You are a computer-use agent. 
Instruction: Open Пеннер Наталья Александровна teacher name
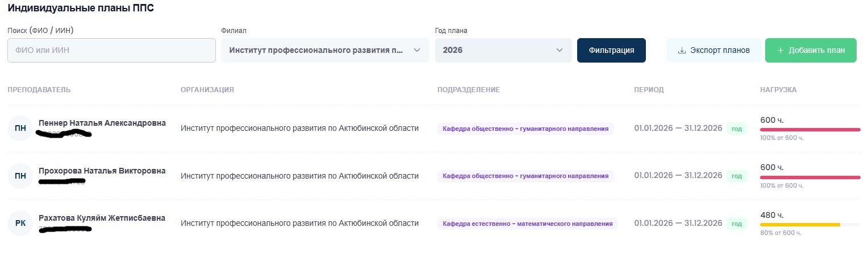102,123
